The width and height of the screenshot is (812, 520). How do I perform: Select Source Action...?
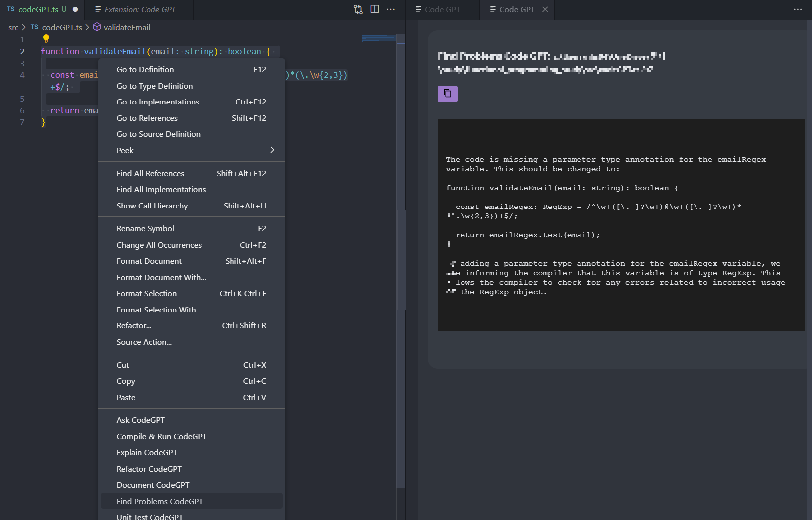coord(192,342)
